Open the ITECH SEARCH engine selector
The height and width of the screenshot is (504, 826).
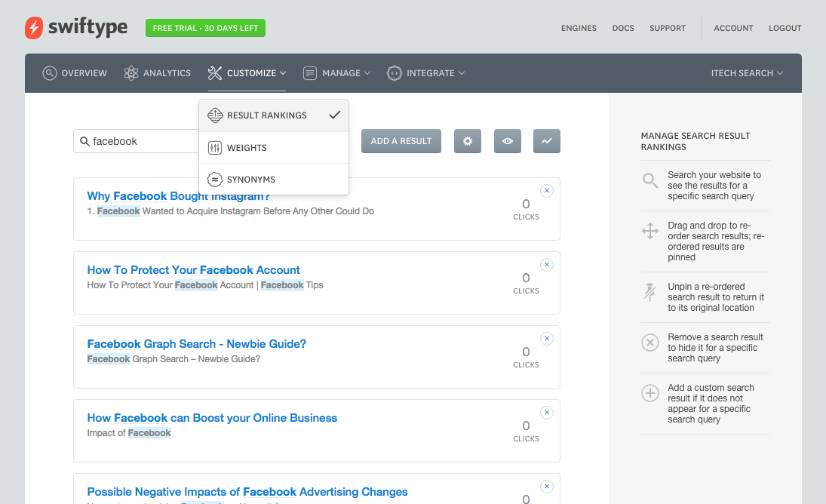point(747,73)
